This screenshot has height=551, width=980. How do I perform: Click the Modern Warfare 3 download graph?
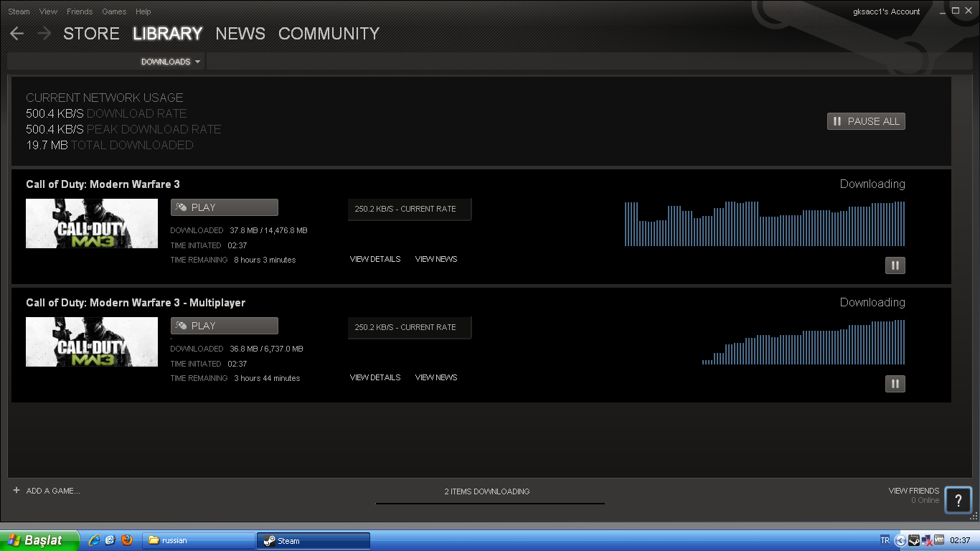(765, 224)
